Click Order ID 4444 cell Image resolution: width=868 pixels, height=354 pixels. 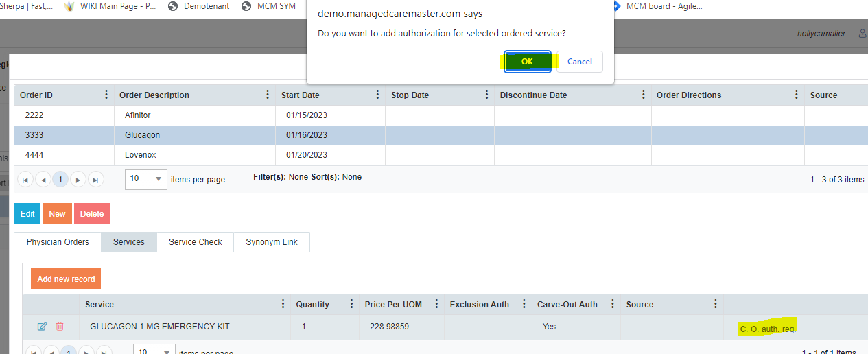[64, 155]
